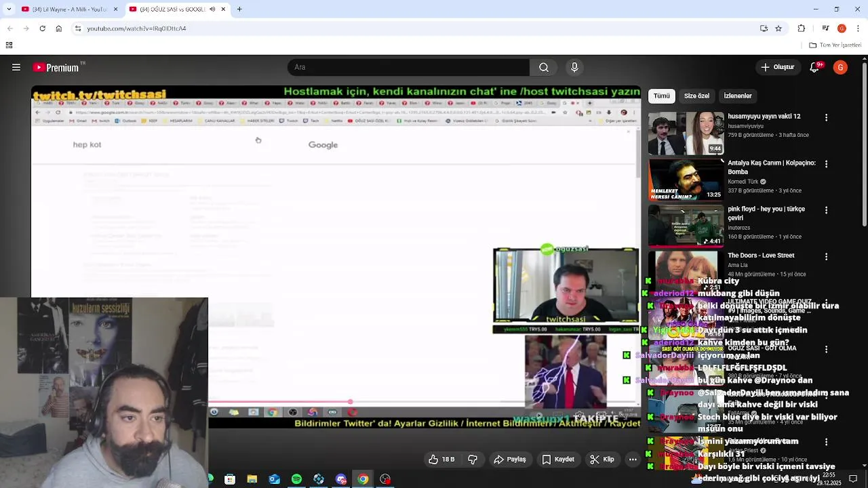Close the OĞUZ SASI vs GOOGLE tab

click(223, 9)
